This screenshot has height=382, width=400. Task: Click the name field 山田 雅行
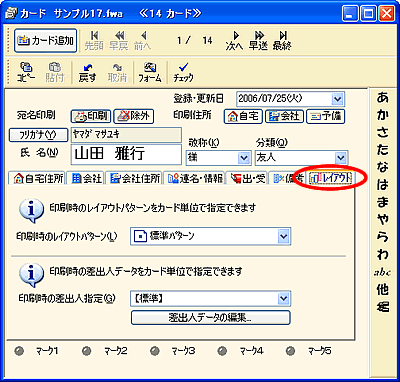tap(126, 154)
